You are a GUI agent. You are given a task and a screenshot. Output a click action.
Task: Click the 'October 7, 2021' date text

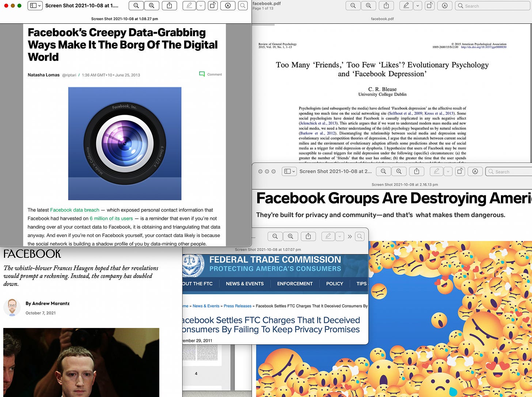pos(41,313)
